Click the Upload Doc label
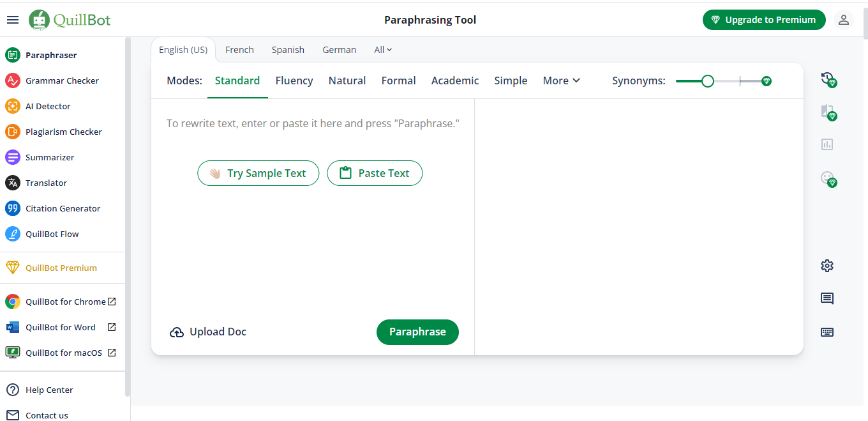Viewport: 868px width, 421px height. click(x=218, y=332)
